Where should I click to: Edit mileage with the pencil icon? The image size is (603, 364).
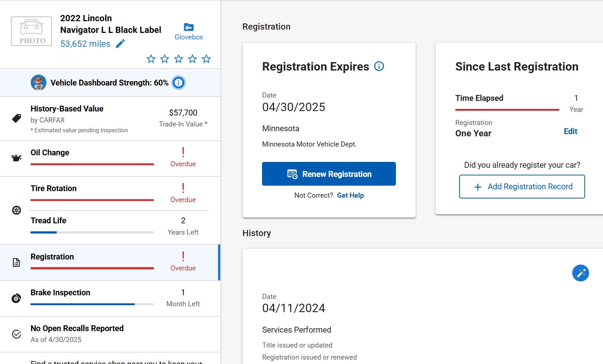point(120,43)
